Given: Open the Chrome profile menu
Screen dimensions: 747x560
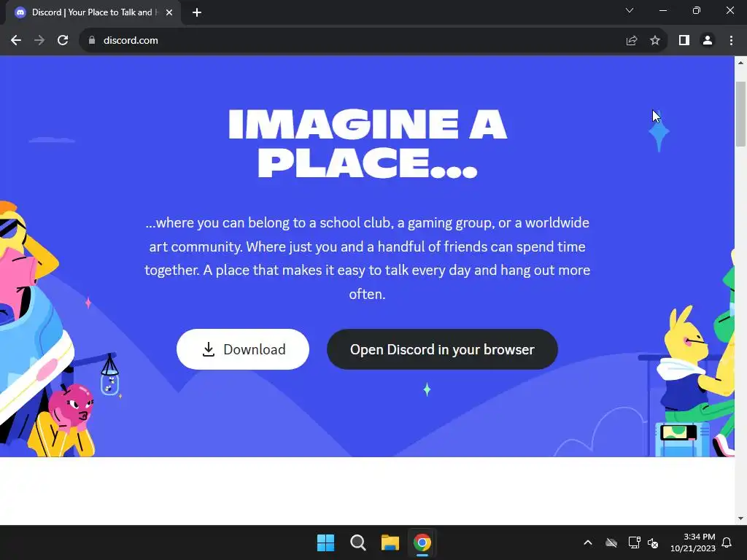Looking at the screenshot, I should pos(708,41).
